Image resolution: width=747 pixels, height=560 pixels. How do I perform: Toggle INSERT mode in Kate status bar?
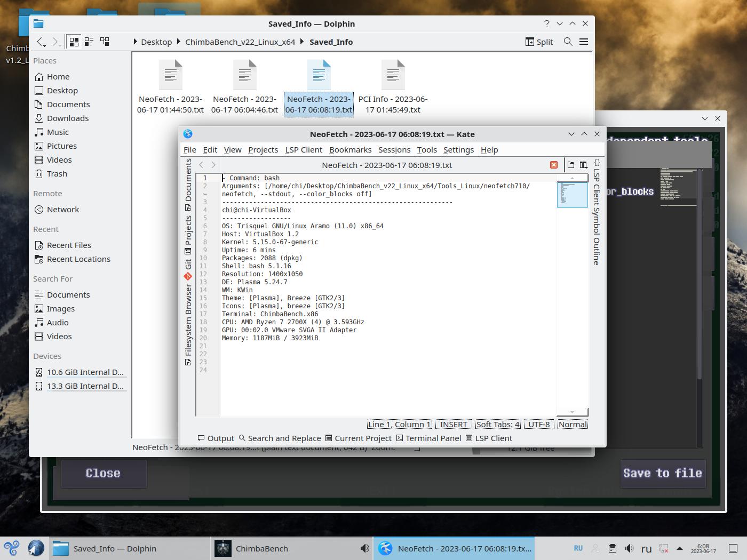[x=454, y=425]
